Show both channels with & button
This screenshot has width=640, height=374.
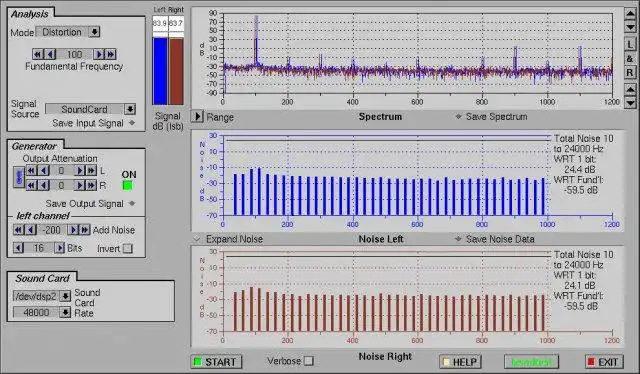pyautogui.click(x=630, y=58)
